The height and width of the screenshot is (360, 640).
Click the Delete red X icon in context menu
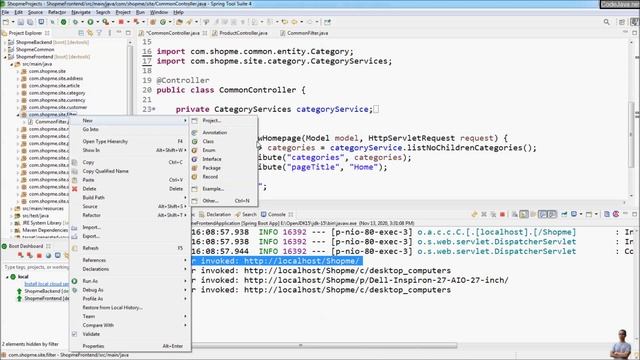tap(75, 189)
